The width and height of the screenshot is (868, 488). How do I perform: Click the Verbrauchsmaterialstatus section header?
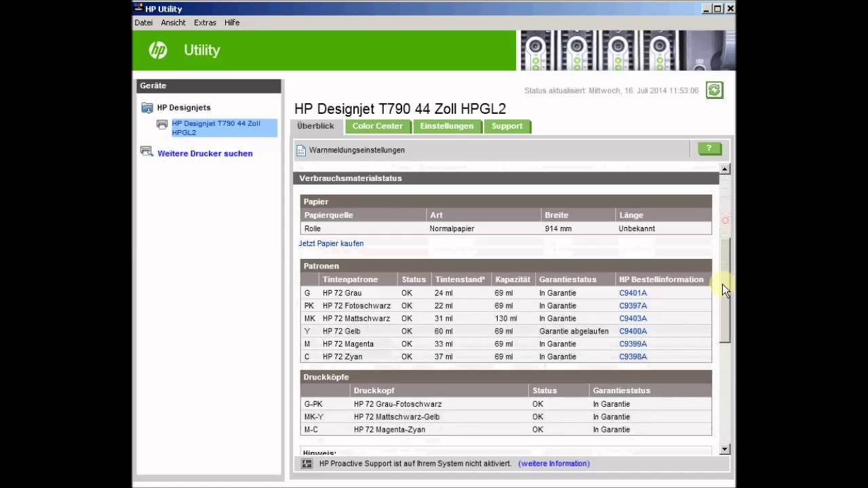[506, 178]
